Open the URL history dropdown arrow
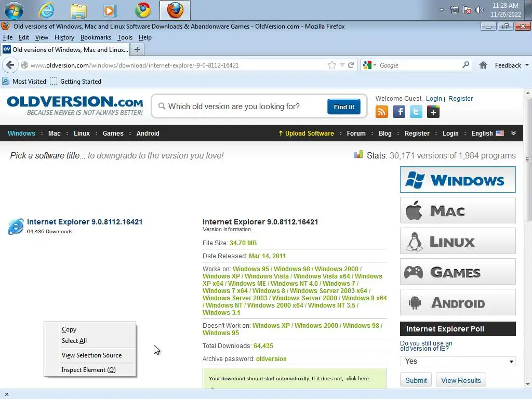Viewport: 532px width, 399px height. [x=342, y=65]
